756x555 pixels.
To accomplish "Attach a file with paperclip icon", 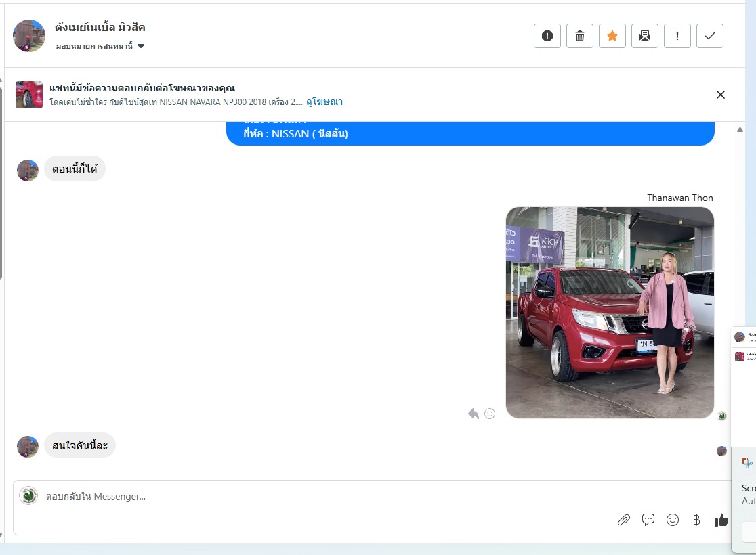I will pos(624,520).
